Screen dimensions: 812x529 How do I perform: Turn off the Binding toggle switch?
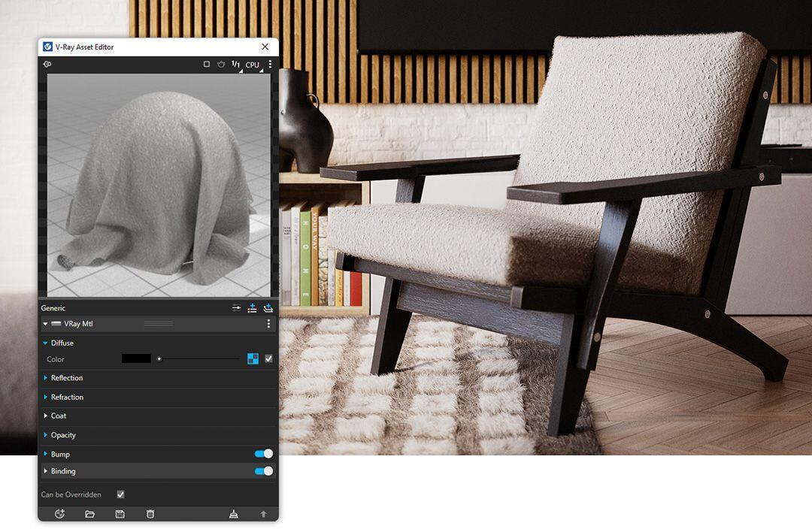(x=263, y=471)
